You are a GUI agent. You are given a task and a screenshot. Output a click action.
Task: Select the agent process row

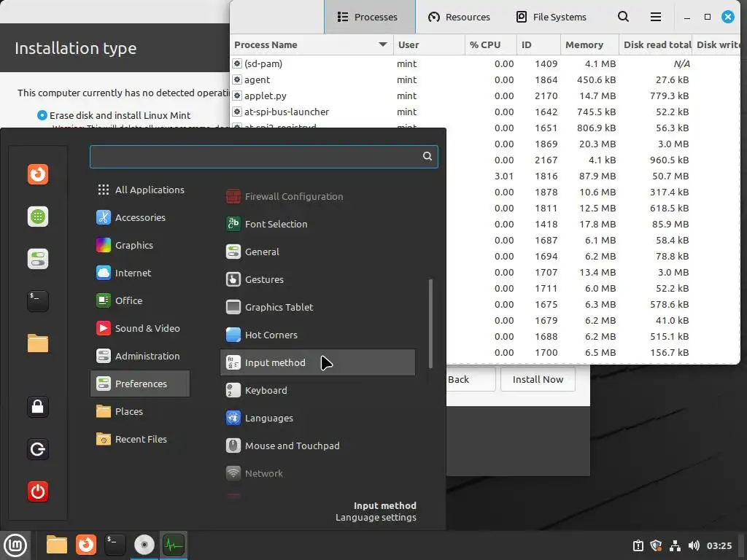coord(485,79)
